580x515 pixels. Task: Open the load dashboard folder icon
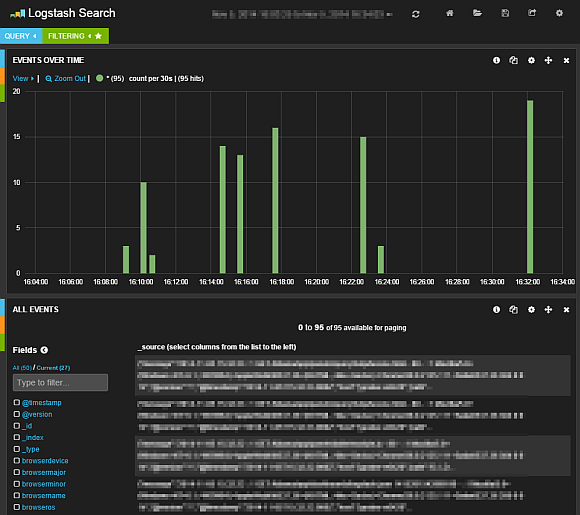point(477,13)
